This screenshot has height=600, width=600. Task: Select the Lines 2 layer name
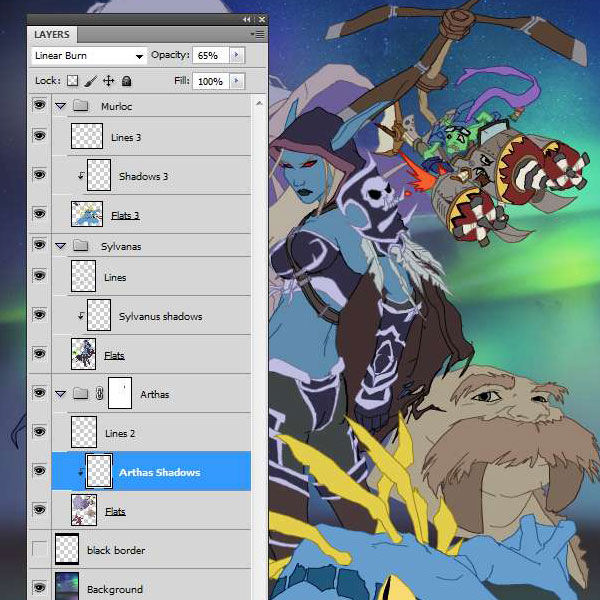point(120,434)
